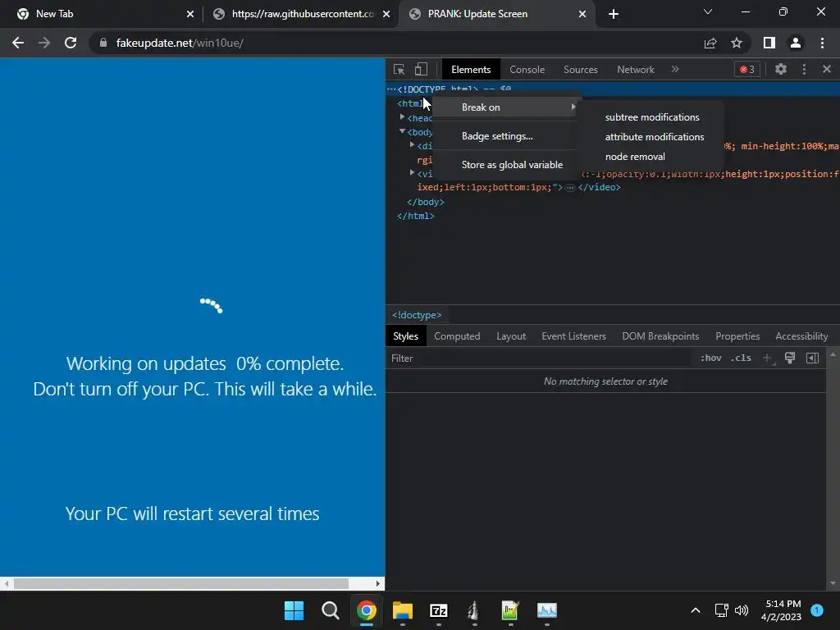The image size is (840, 630).
Task: Expand the head element node
Action: pos(402,116)
